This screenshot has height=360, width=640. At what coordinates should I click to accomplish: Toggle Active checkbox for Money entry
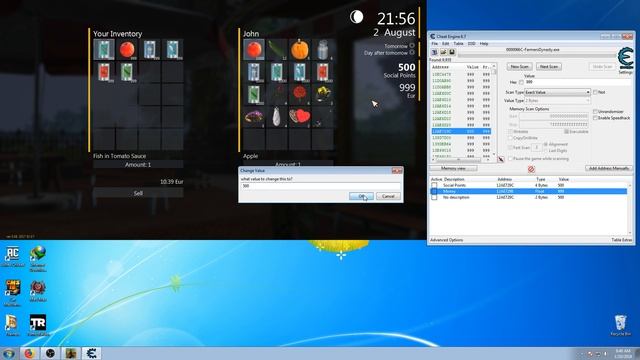(x=434, y=191)
